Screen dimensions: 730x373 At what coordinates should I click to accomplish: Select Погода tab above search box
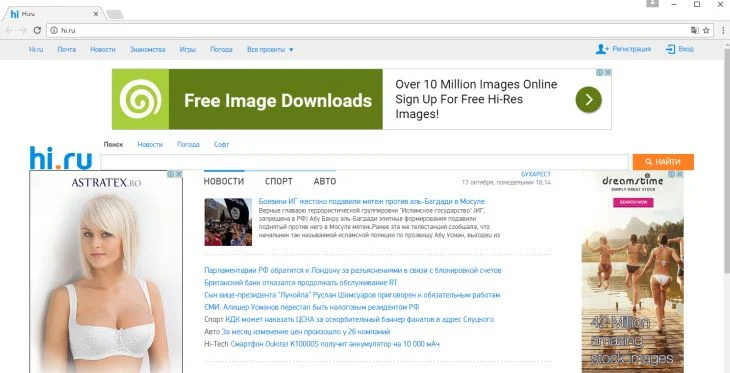pos(188,144)
